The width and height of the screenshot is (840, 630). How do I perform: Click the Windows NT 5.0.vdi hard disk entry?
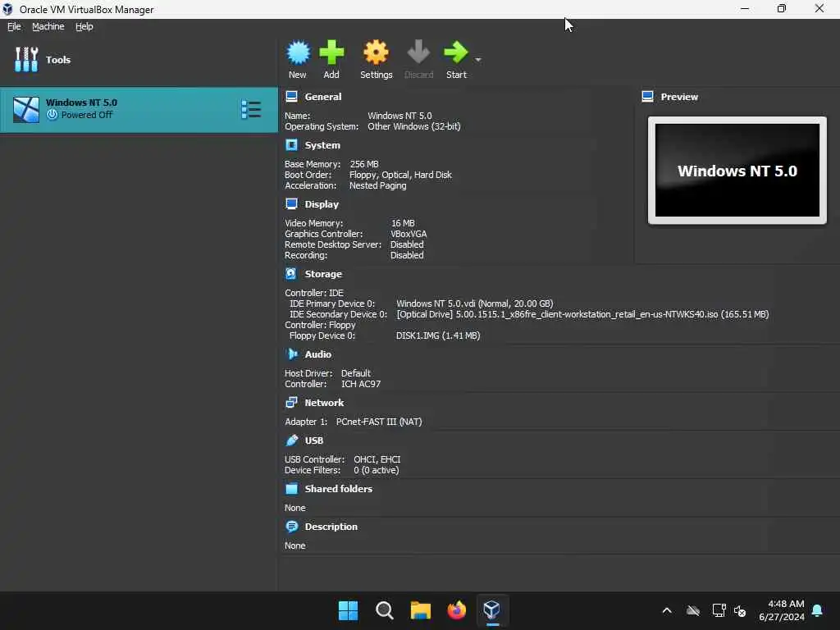(475, 304)
